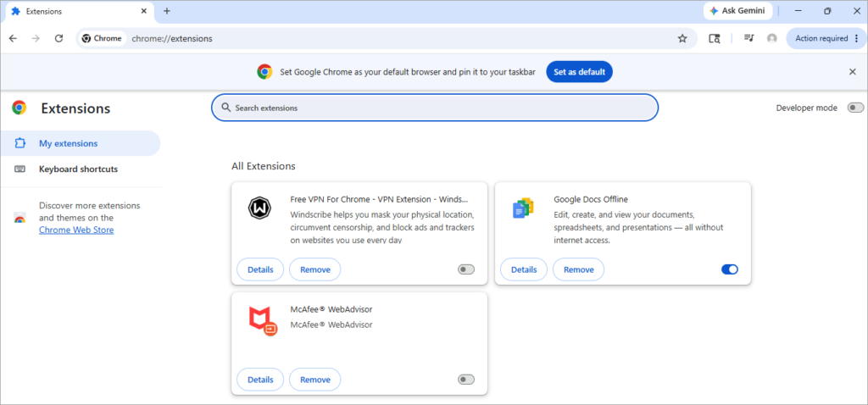Click the Google Docs Offline icon

point(523,208)
